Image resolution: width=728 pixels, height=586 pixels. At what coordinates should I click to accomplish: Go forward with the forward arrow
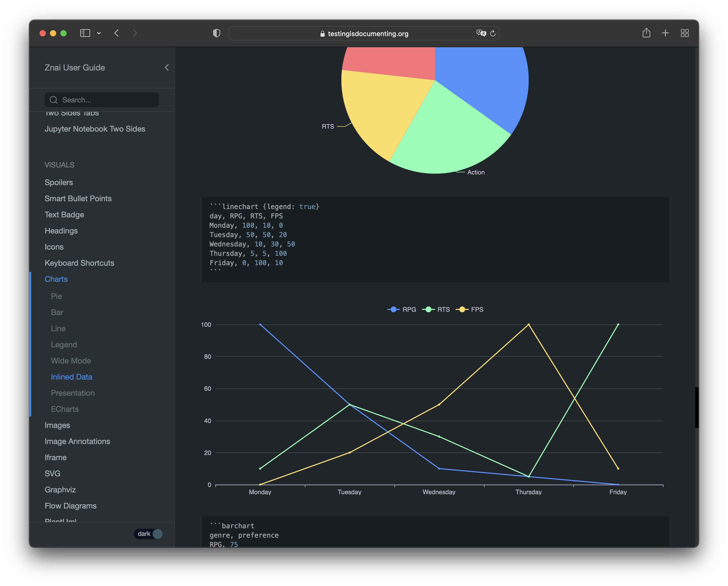point(135,33)
